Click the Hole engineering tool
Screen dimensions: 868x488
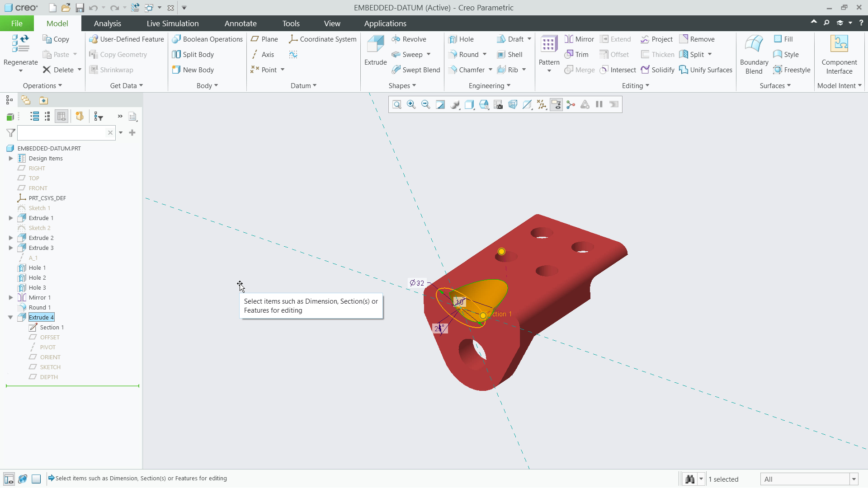coord(461,39)
